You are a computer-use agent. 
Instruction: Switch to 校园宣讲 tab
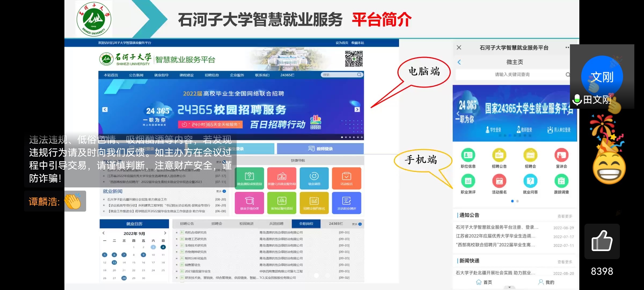pyautogui.click(x=246, y=224)
